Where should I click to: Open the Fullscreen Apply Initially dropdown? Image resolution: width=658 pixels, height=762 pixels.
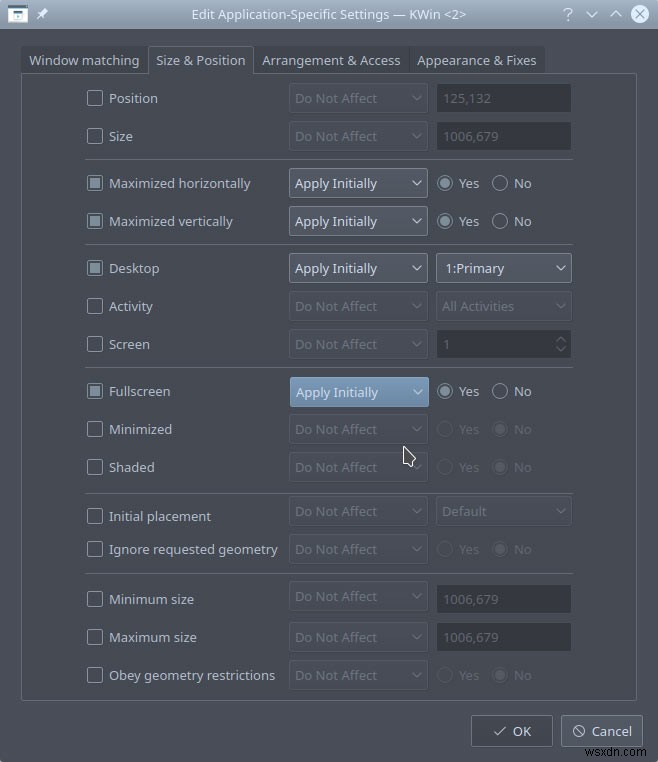[x=359, y=392]
